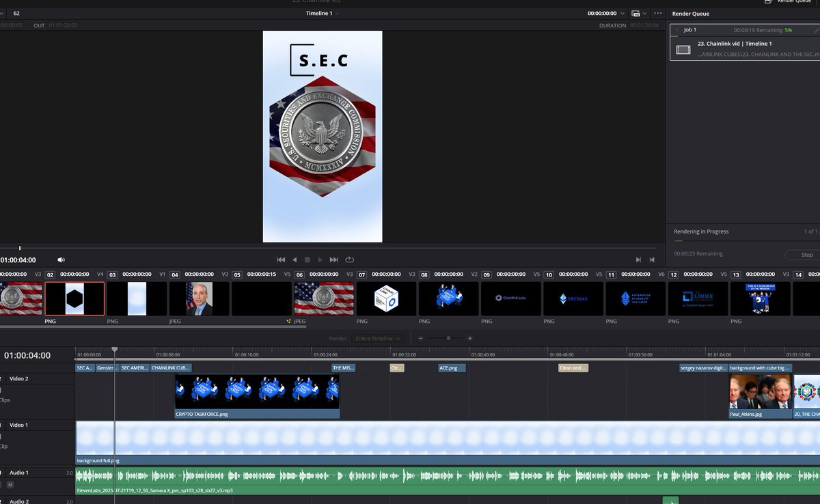Select clip 08 crypto taskforce thumbnail
The image size is (820, 504).
coord(449,298)
